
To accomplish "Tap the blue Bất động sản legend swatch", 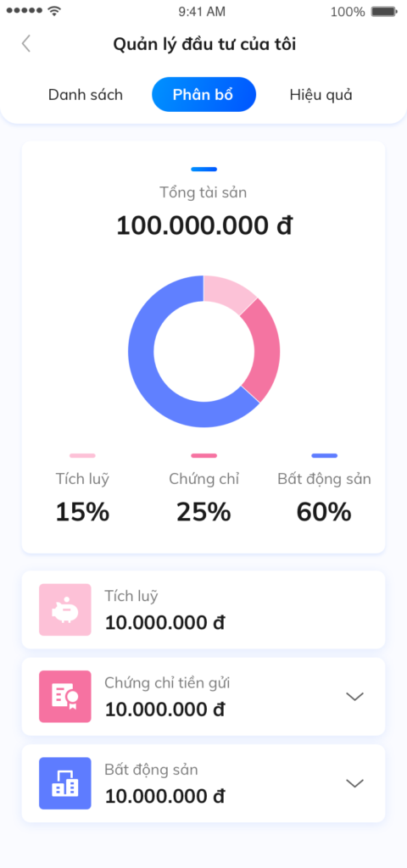I will coord(324,455).
